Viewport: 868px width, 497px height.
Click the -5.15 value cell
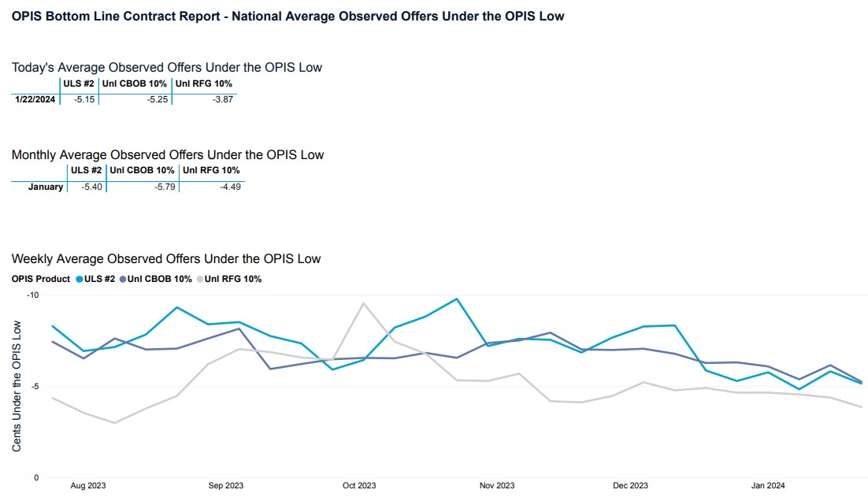pos(83,99)
